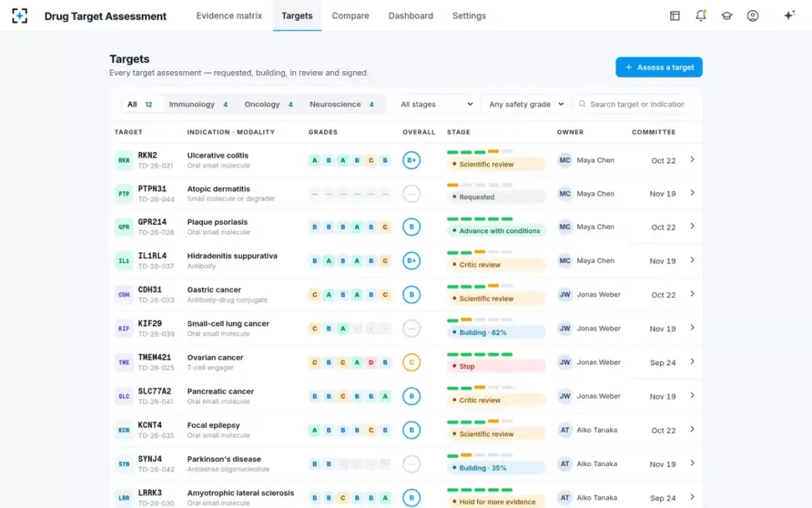Click the Scientific review status for RKN2
Image resolution: width=812 pixels, height=508 pixels.
tap(496, 164)
